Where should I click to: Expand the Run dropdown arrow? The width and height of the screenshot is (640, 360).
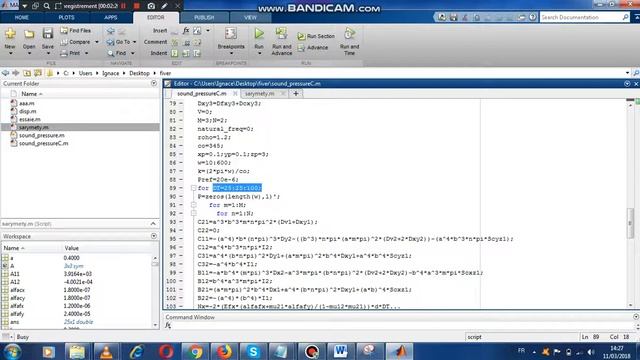pyautogui.click(x=259, y=53)
